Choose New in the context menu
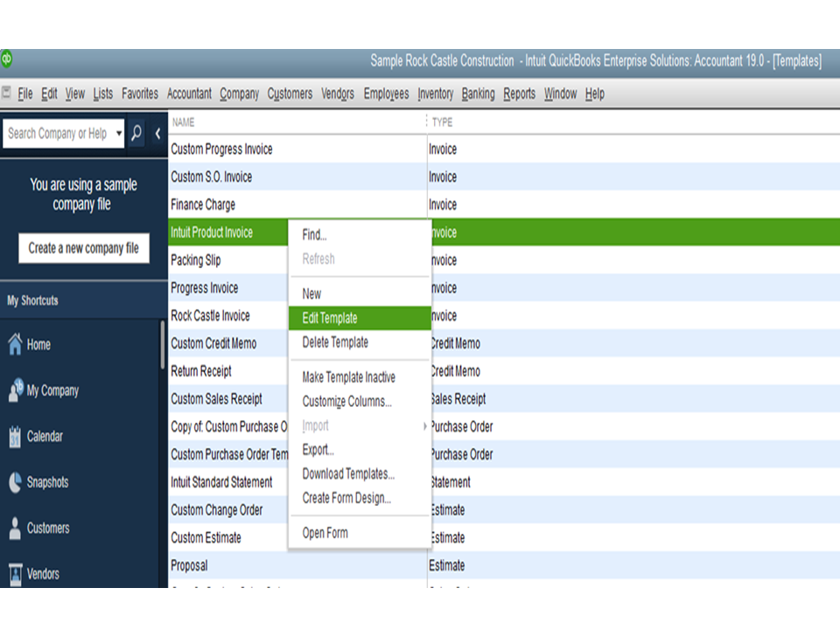The image size is (840, 630). coord(360,294)
